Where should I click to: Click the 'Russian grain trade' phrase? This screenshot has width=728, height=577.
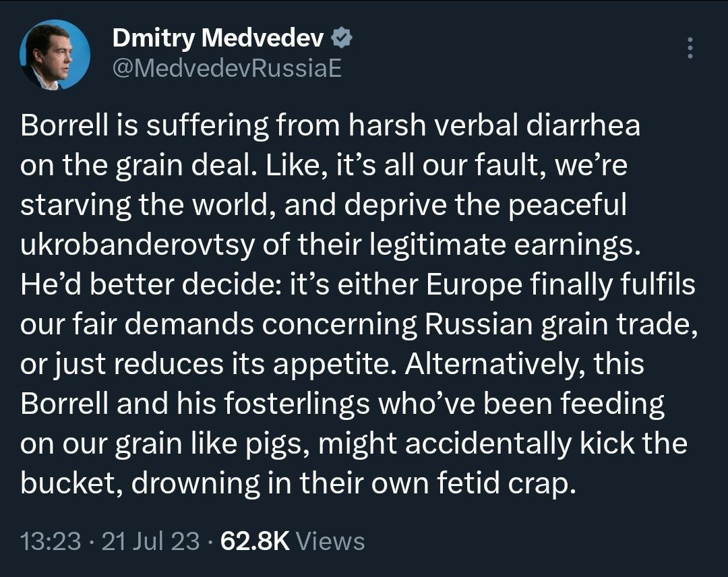[559, 325]
